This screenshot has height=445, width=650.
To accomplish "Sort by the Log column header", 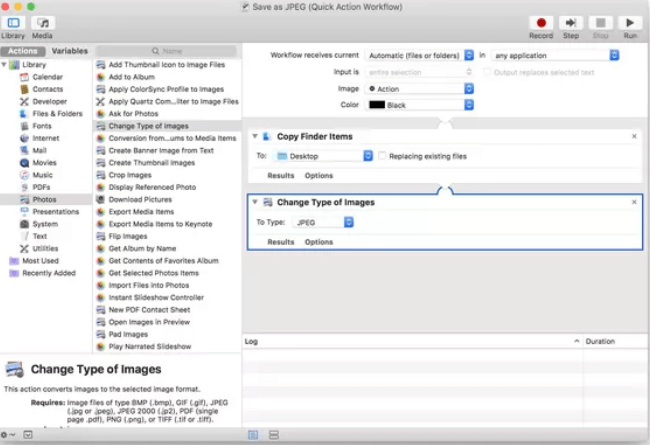I will coord(412,341).
